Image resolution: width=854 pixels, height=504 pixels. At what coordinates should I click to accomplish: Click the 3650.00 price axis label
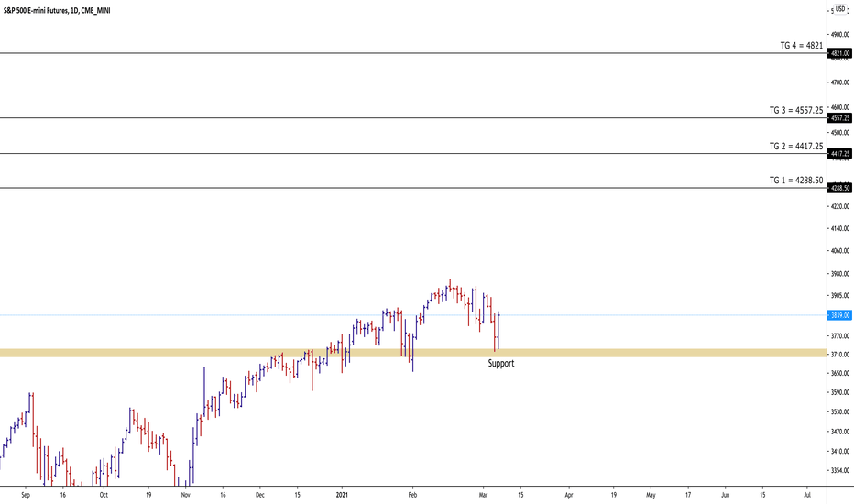[x=840, y=373]
